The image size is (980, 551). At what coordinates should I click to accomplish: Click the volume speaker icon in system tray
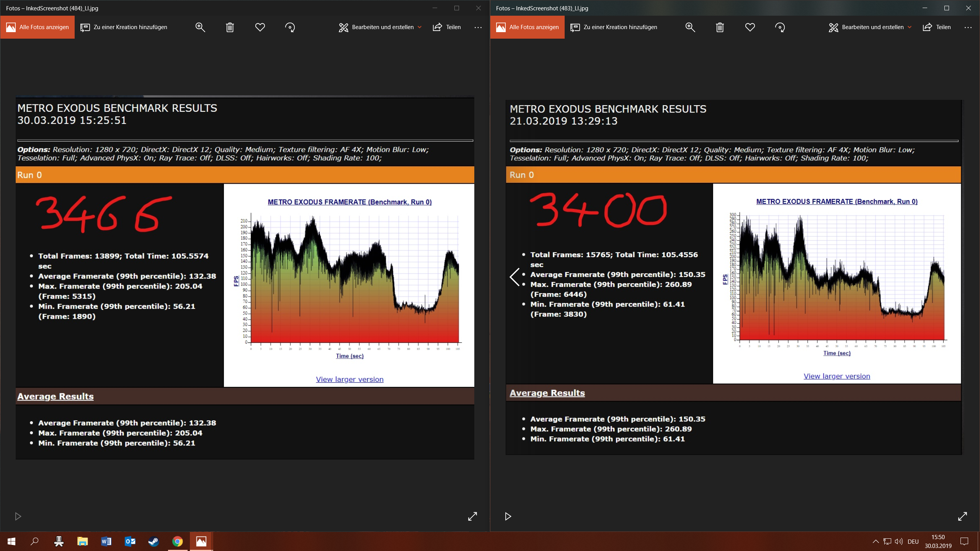(x=898, y=541)
